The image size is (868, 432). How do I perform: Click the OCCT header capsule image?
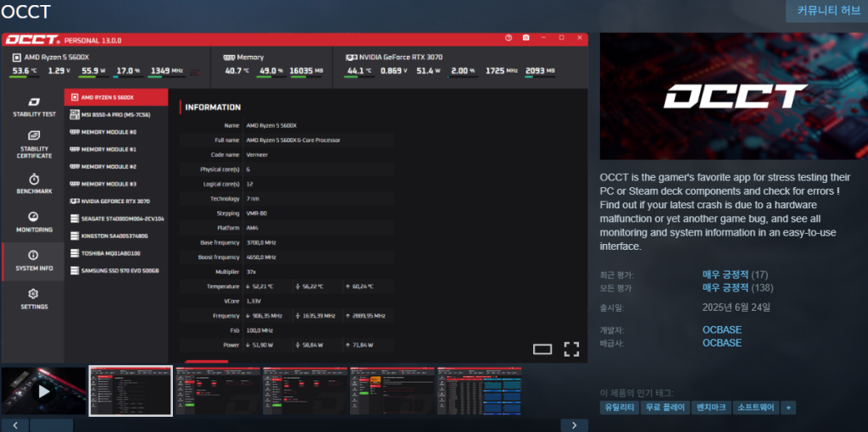(x=734, y=97)
